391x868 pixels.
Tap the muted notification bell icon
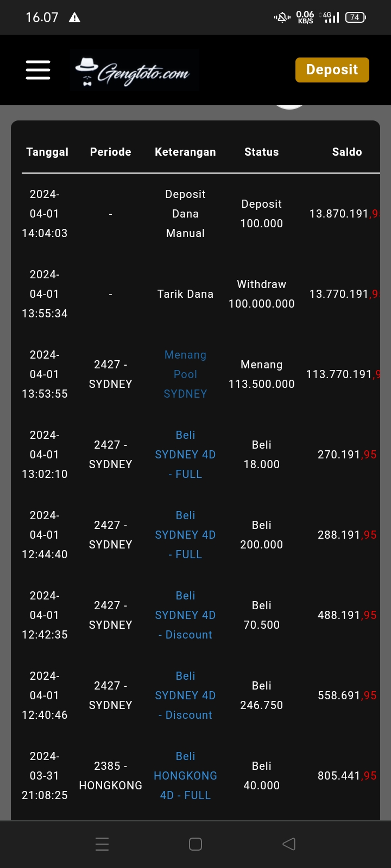[282, 17]
